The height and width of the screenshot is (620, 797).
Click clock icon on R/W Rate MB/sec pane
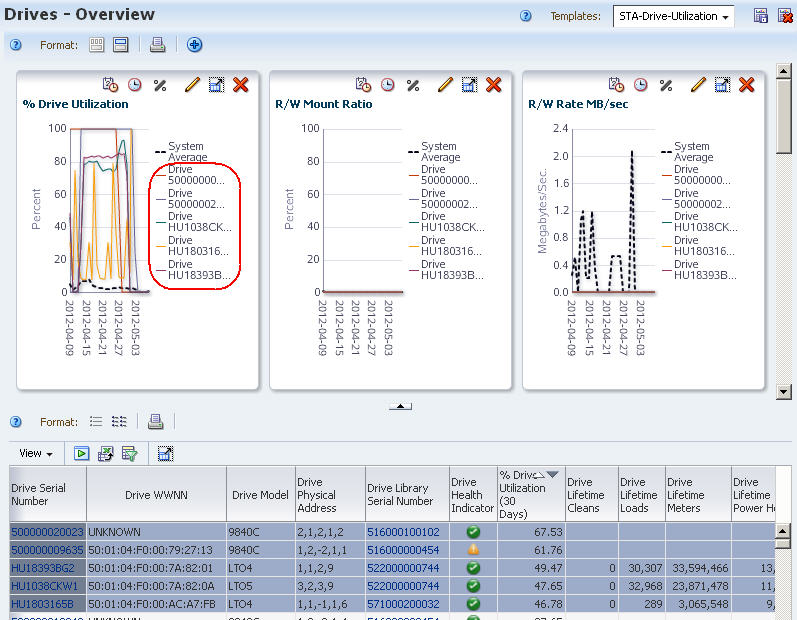coord(640,84)
